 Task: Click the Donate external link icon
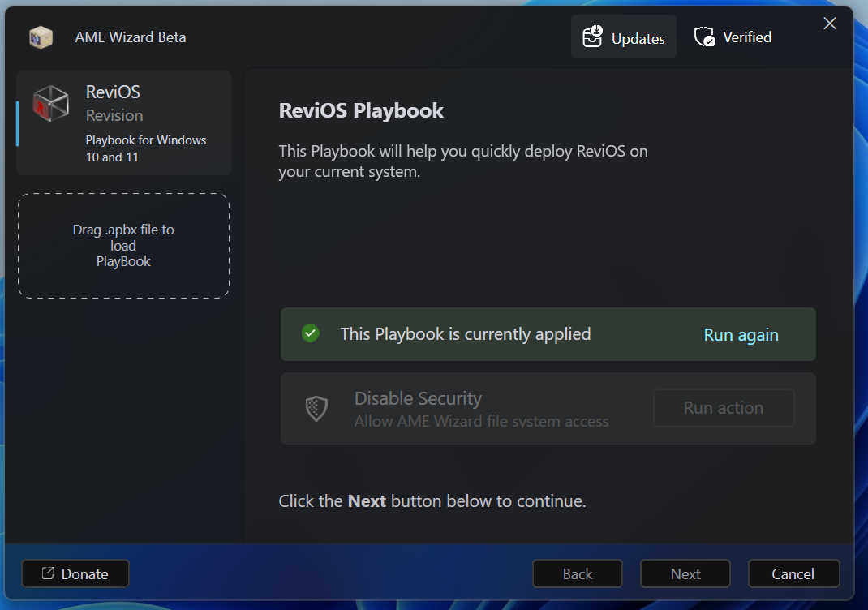point(48,573)
